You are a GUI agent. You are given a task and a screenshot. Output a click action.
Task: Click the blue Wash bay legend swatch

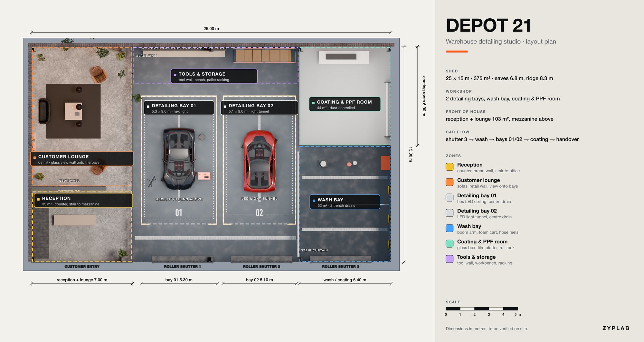point(450,228)
